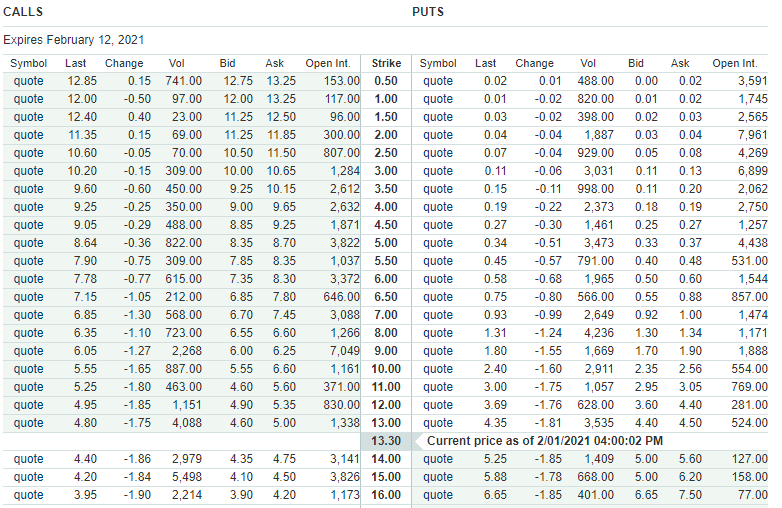
Task: Open the put quote link for strike 11.00
Action: 438,387
